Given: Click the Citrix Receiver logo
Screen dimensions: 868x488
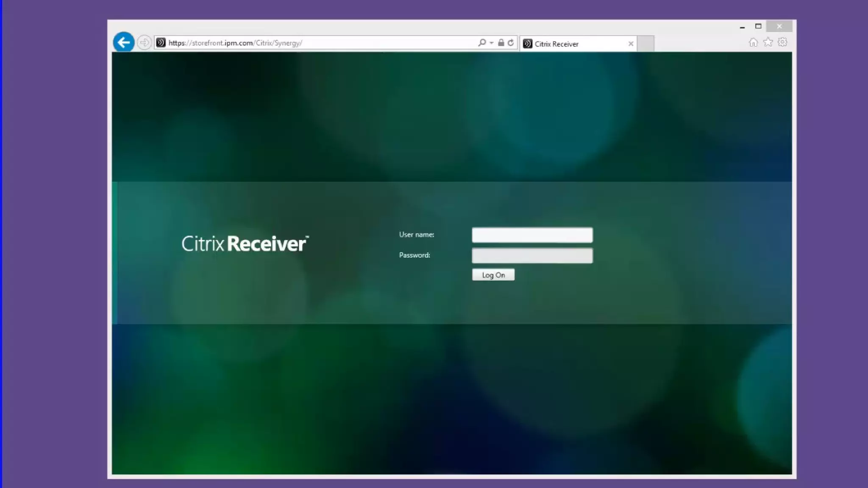Looking at the screenshot, I should [x=245, y=244].
